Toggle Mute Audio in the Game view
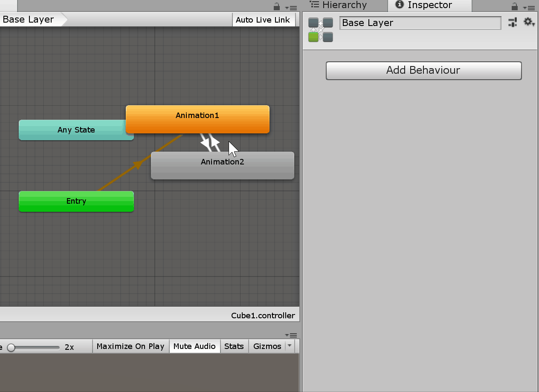This screenshot has width=539, height=392. [x=194, y=346]
